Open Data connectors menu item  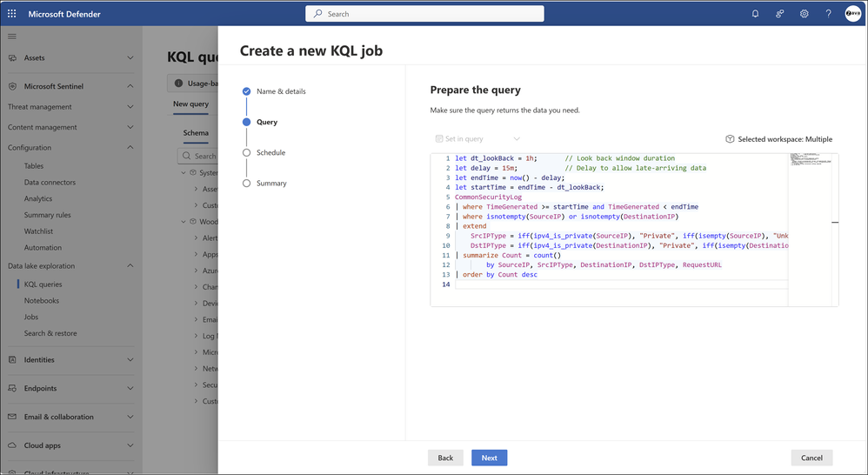pyautogui.click(x=50, y=182)
